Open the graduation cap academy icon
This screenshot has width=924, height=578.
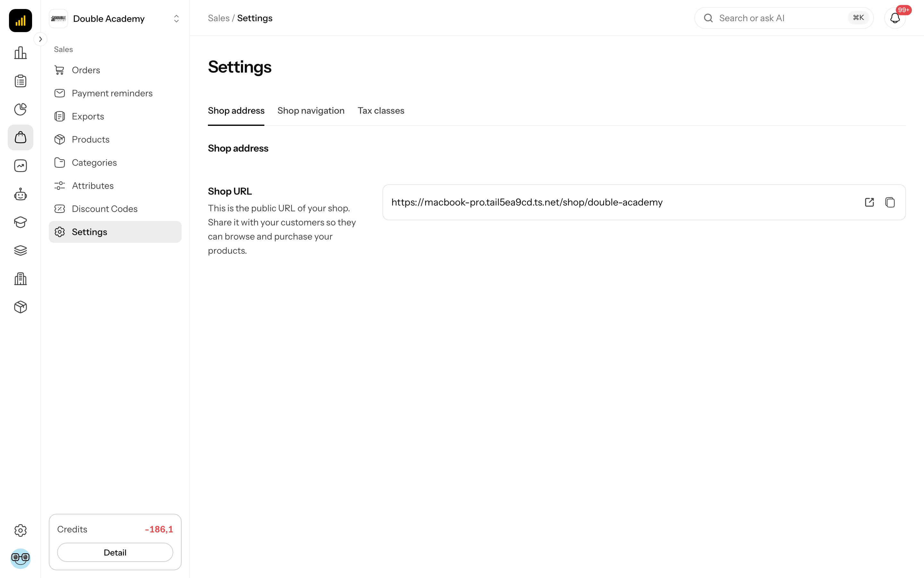[x=20, y=223]
